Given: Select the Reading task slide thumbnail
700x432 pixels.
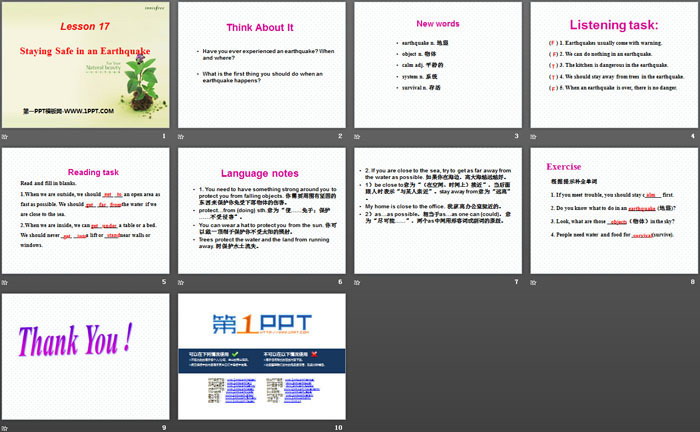Looking at the screenshot, I should point(87,210).
